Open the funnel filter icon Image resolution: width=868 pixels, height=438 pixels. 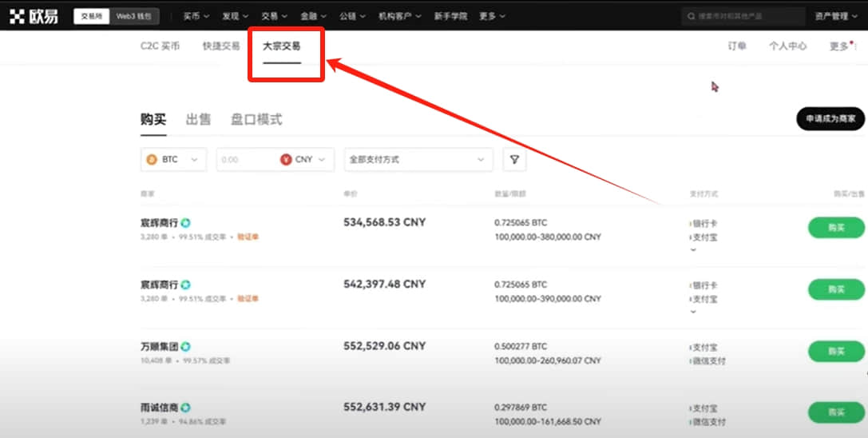point(514,160)
